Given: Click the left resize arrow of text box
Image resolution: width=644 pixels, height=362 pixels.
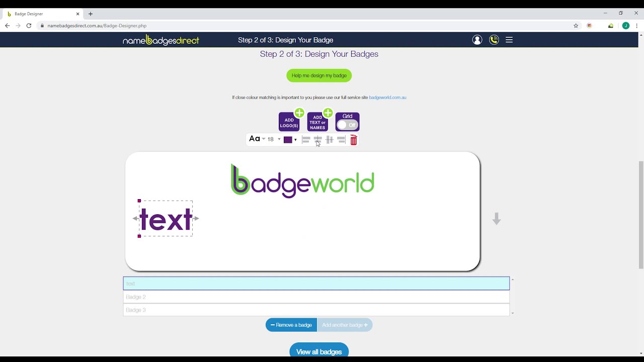Looking at the screenshot, I should pyautogui.click(x=135, y=218).
